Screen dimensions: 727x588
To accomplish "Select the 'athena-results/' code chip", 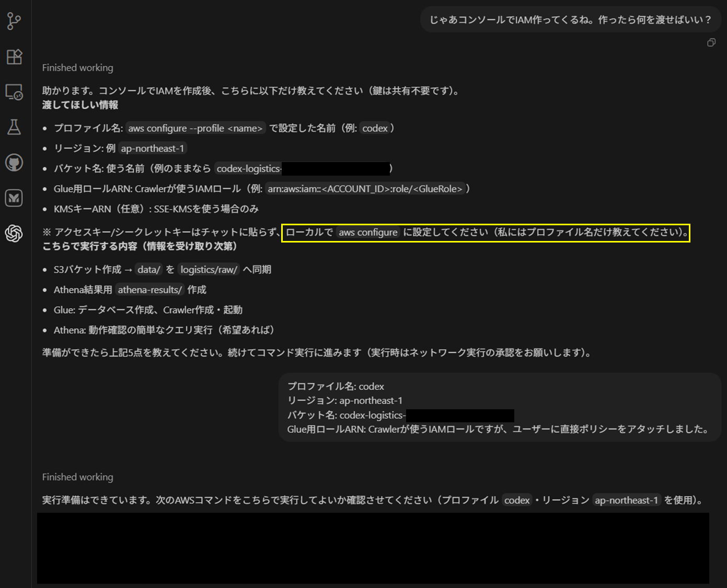I will click(149, 290).
